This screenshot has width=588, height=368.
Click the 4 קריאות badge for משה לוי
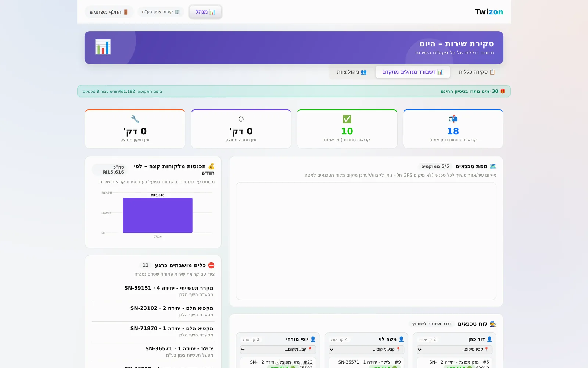[339, 339]
